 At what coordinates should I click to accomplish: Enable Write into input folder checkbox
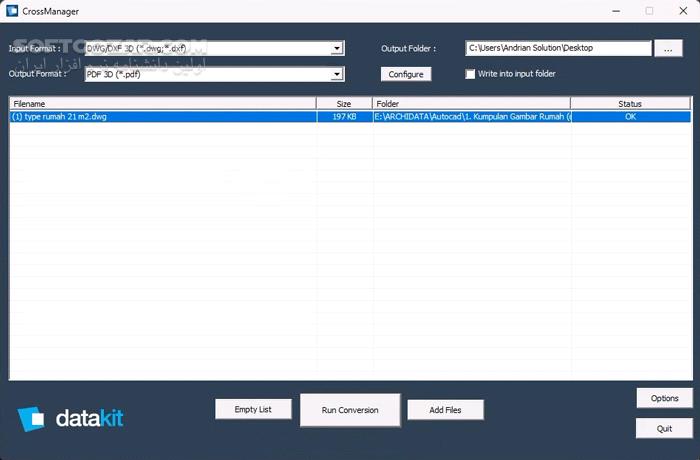(470, 74)
